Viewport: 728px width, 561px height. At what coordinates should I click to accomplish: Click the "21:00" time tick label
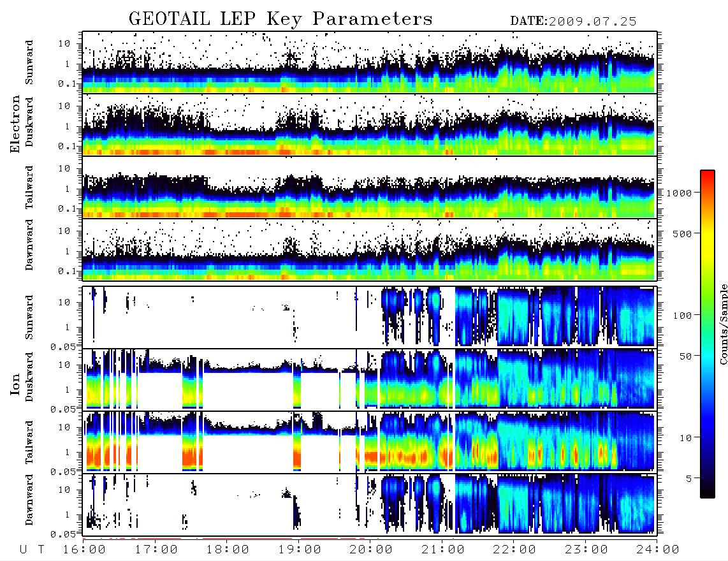point(444,550)
